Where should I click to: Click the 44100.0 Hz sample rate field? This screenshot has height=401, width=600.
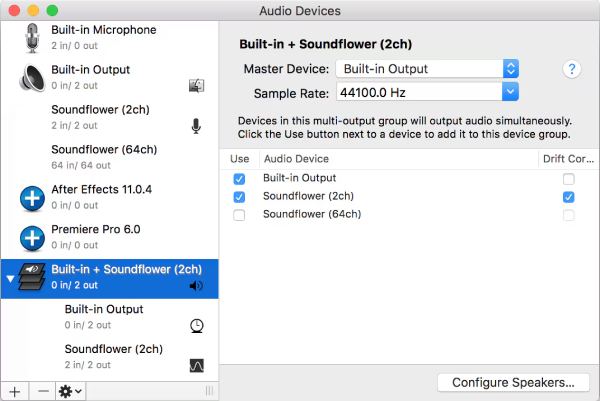pyautogui.click(x=419, y=92)
